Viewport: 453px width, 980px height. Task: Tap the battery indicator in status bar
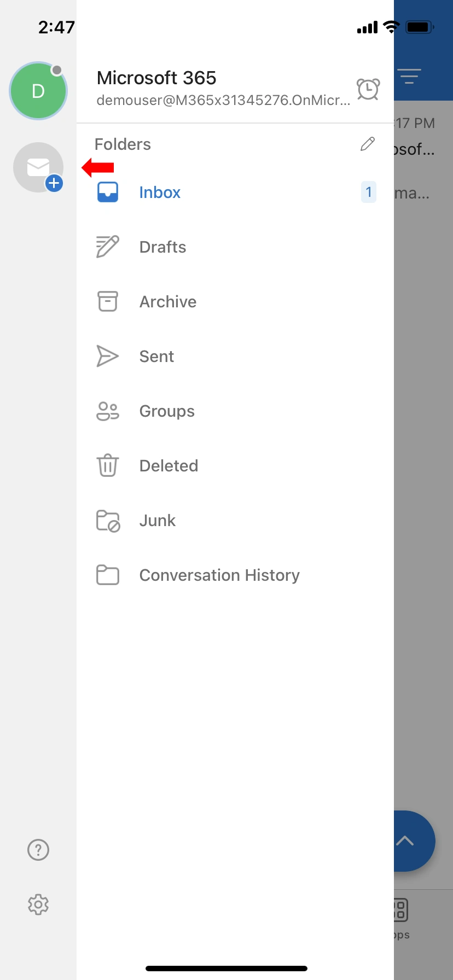(420, 27)
